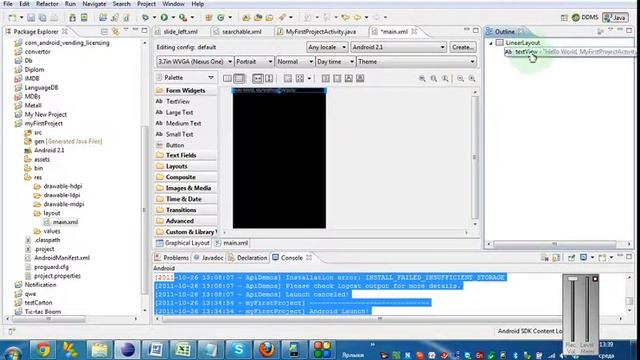Open the Theme dropdown
The width and height of the screenshot is (640, 360).
(x=416, y=62)
